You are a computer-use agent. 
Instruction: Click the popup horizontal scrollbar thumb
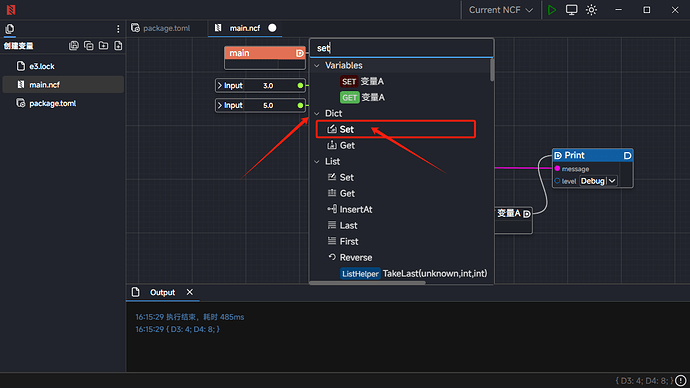[x=367, y=283]
